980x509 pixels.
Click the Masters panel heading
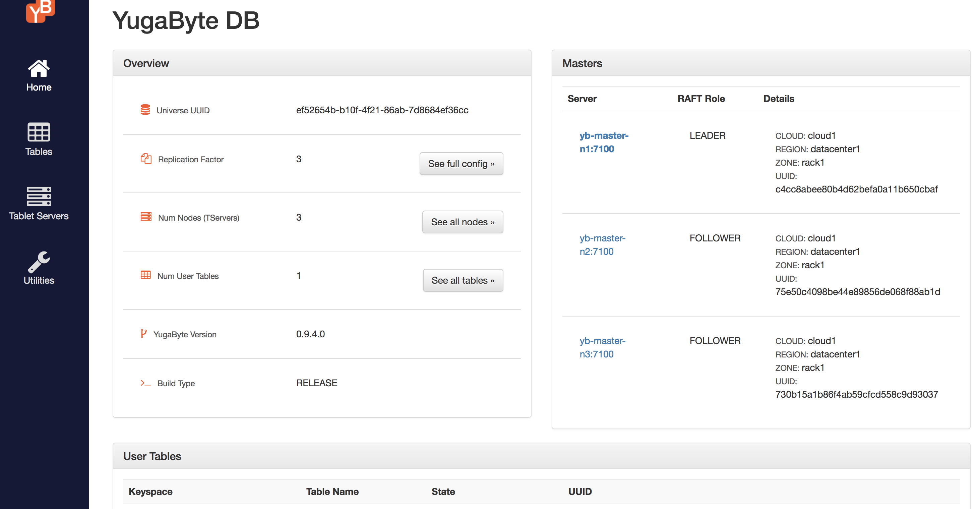(x=582, y=63)
